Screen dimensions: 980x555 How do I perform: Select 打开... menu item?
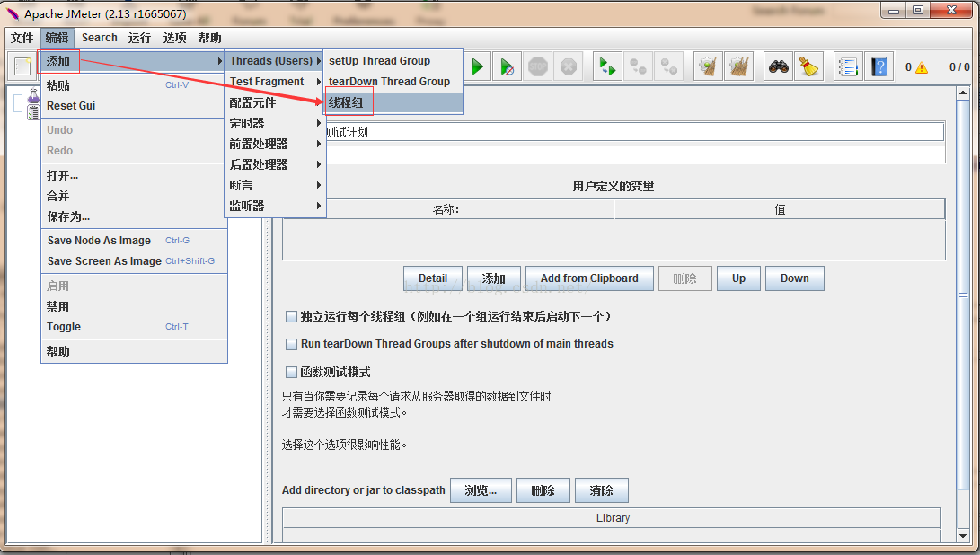coord(134,175)
